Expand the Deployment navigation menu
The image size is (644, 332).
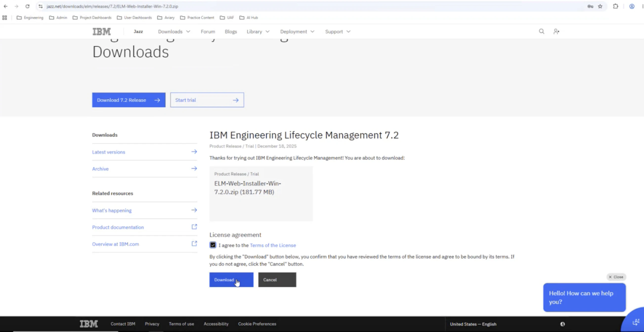(297, 31)
